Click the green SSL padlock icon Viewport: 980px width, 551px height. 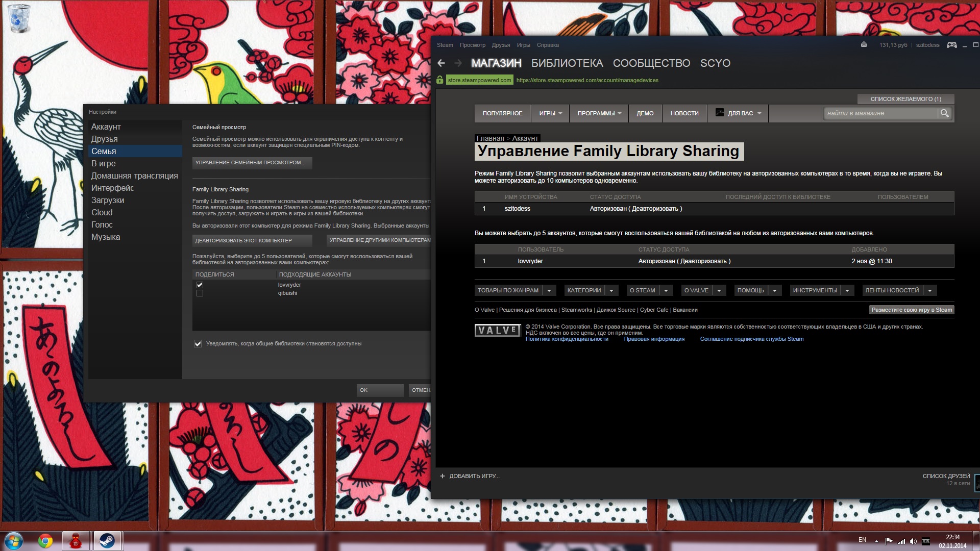pyautogui.click(x=440, y=80)
